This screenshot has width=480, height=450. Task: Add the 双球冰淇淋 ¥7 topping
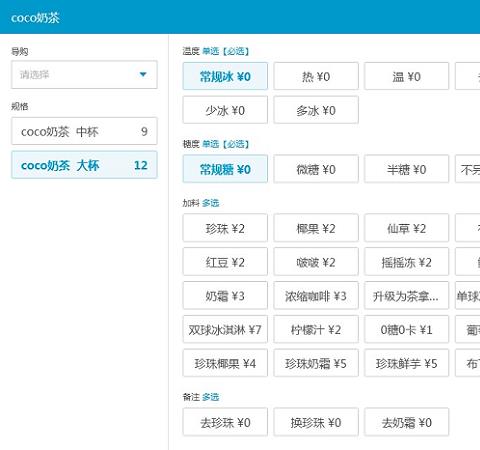pyautogui.click(x=225, y=329)
